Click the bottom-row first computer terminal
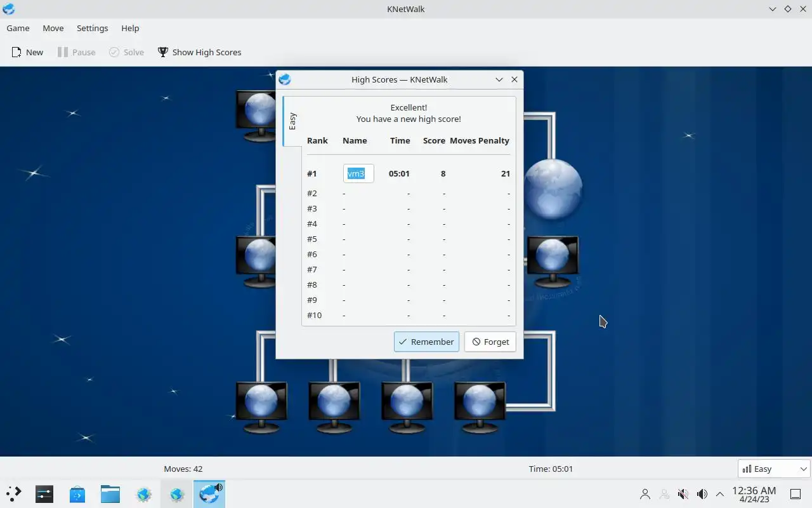 pos(261,408)
